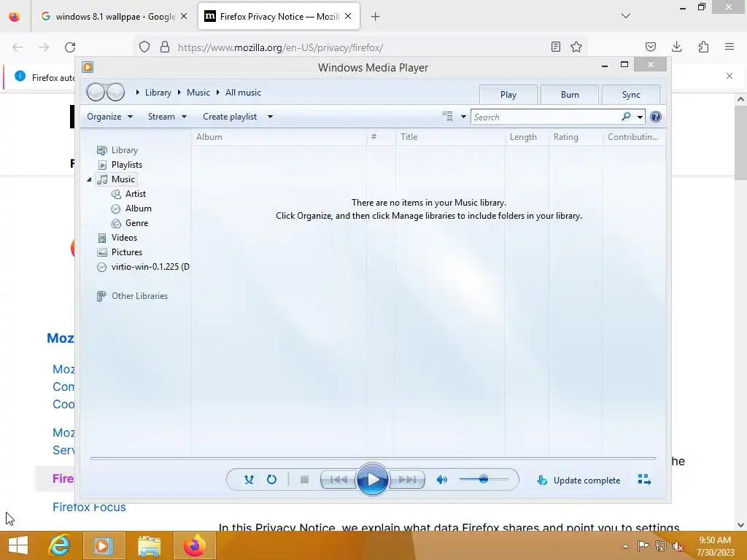The height and width of the screenshot is (560, 747).
Task: Switch to the Sync tab
Action: click(631, 94)
